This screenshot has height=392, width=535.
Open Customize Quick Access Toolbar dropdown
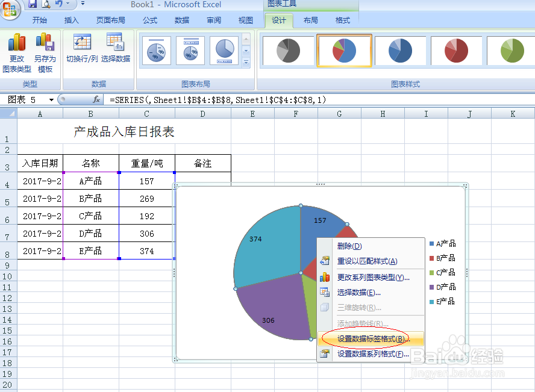[x=83, y=4]
